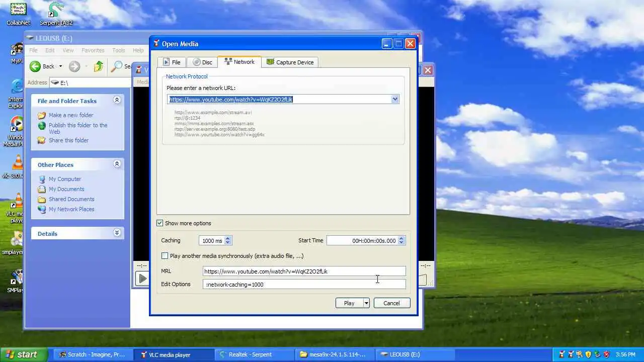This screenshot has height=362, width=644.
Task: Open the Back history dropdown arrow in Explorer
Action: click(x=60, y=66)
